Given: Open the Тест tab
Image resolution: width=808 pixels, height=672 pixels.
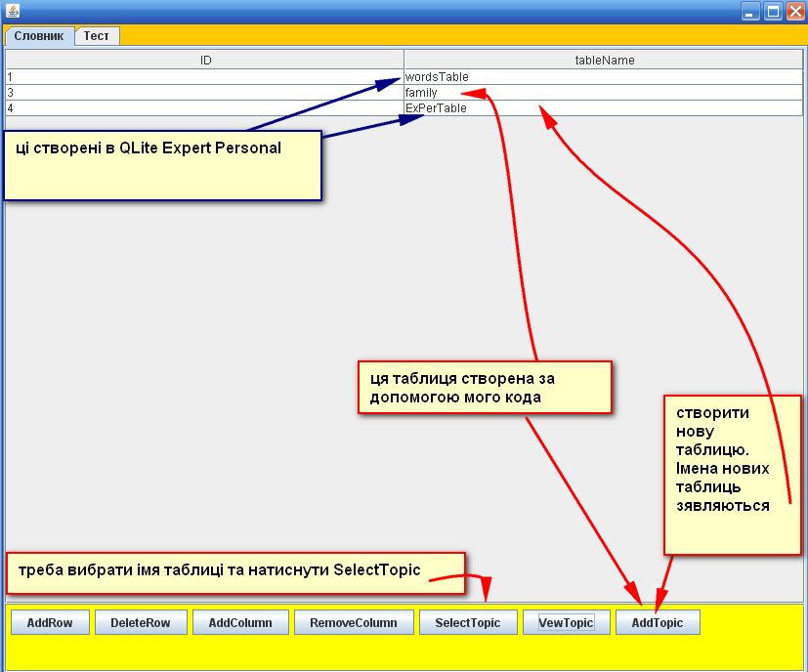Looking at the screenshot, I should pos(96,35).
